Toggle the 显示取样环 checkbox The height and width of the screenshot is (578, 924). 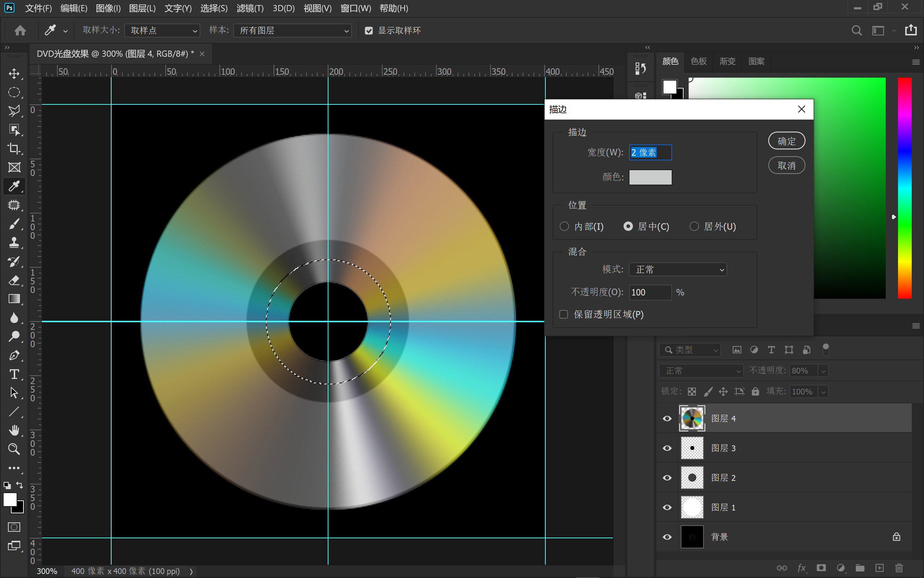(x=369, y=31)
